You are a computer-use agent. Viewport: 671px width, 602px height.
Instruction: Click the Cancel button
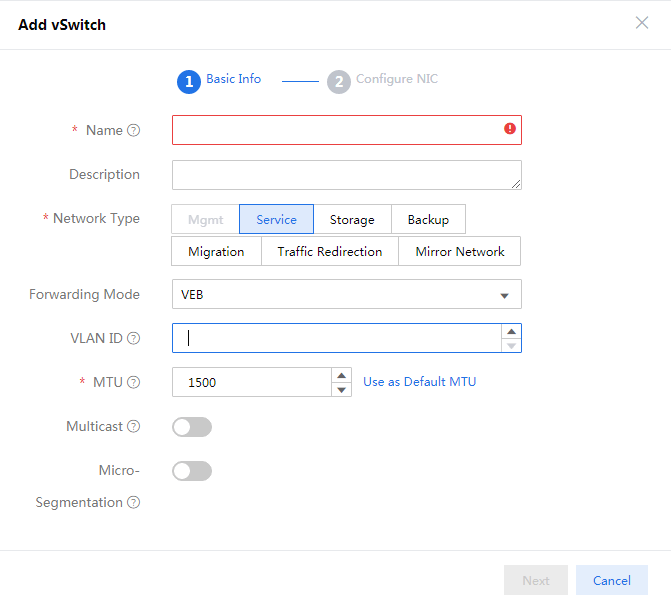(x=612, y=580)
